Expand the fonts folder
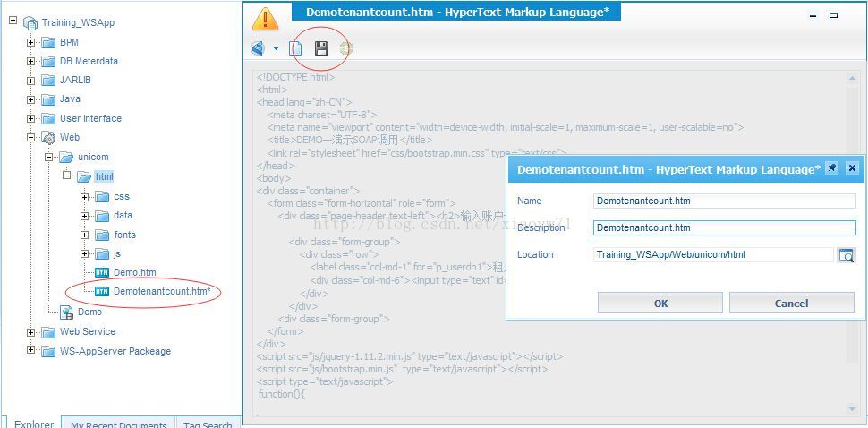Screen dimensions: 868x428 [85, 235]
